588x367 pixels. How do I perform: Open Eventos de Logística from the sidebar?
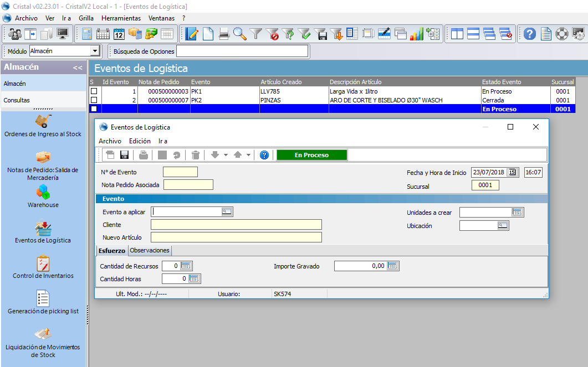tap(43, 232)
